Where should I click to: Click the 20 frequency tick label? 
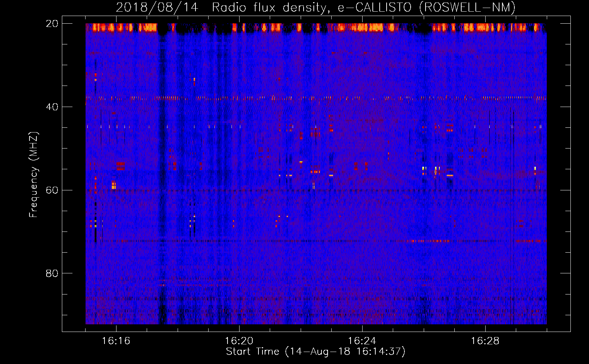(52, 24)
